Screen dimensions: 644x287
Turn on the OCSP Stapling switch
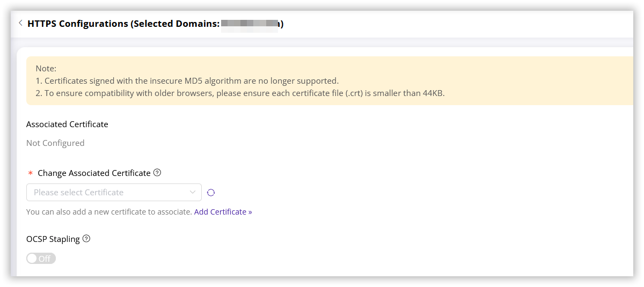click(41, 259)
